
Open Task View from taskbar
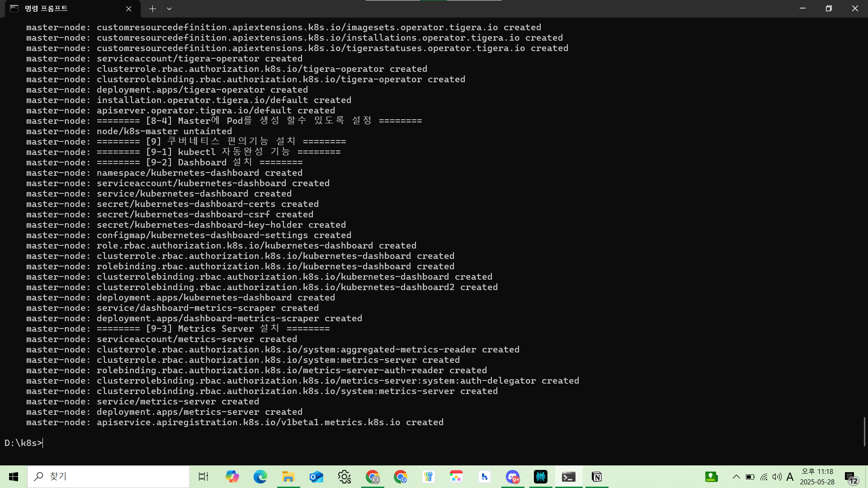tap(203, 477)
